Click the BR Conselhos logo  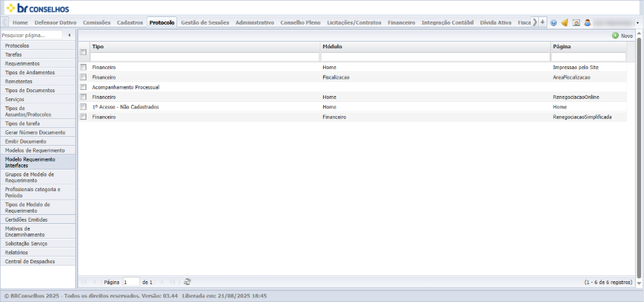(x=38, y=8)
